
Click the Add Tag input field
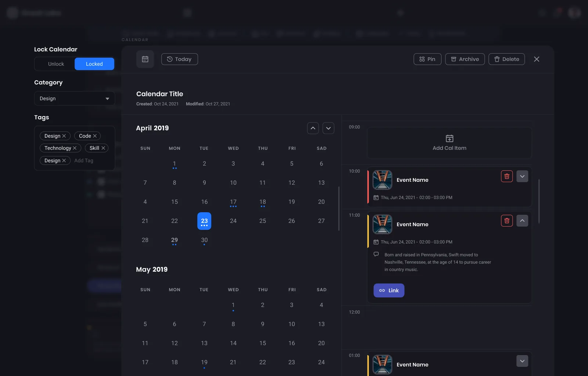point(84,160)
